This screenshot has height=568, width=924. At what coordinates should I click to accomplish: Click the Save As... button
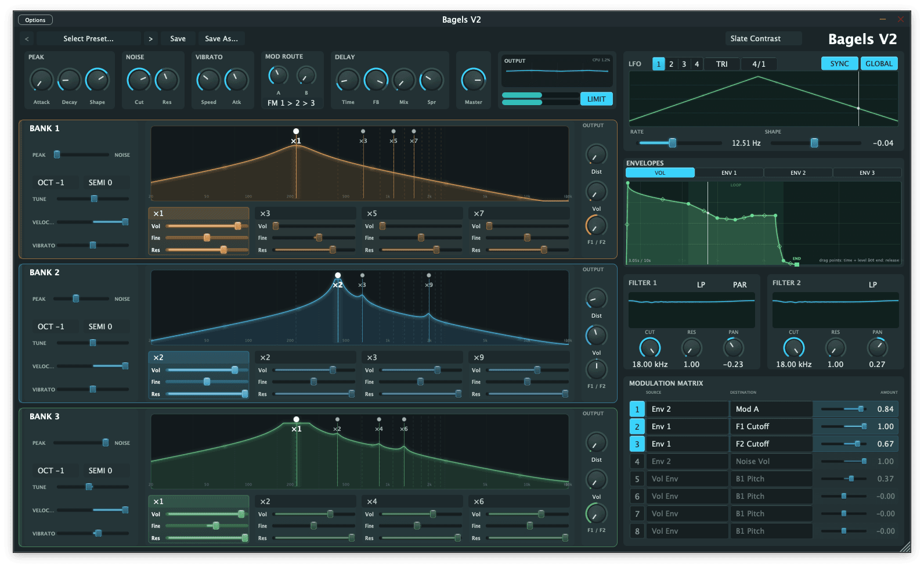click(x=221, y=39)
